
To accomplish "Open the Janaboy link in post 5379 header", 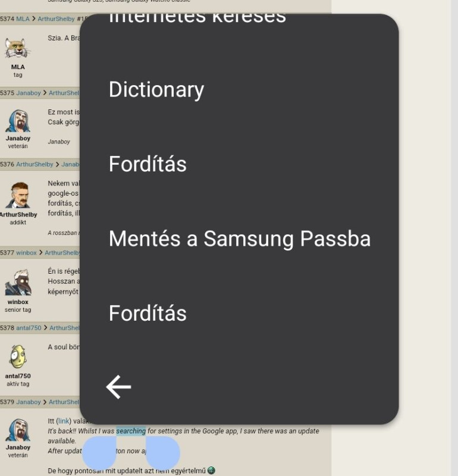I will 28,402.
